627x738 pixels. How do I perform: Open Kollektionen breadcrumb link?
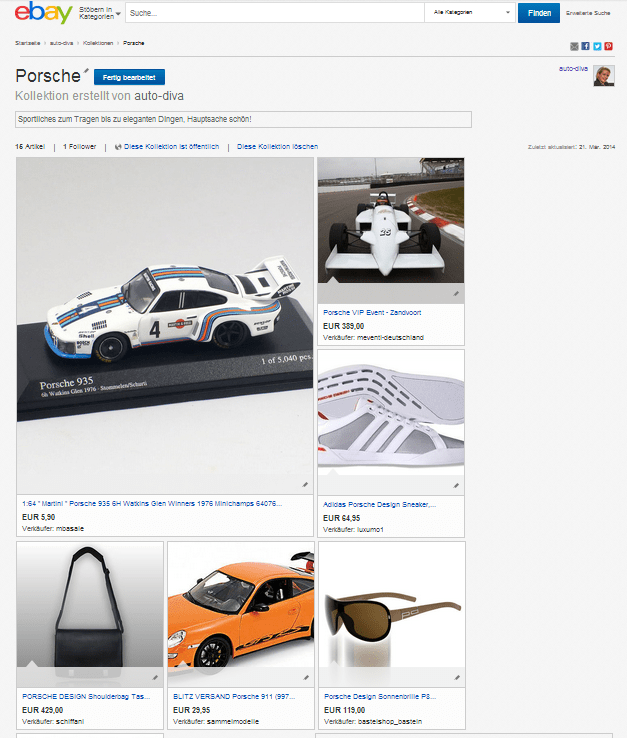click(98, 43)
